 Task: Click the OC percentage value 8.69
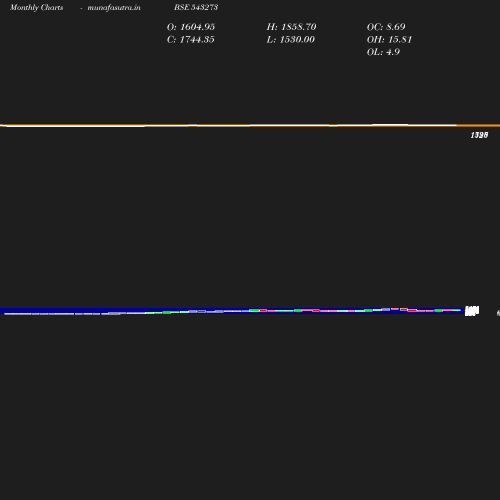point(396,27)
